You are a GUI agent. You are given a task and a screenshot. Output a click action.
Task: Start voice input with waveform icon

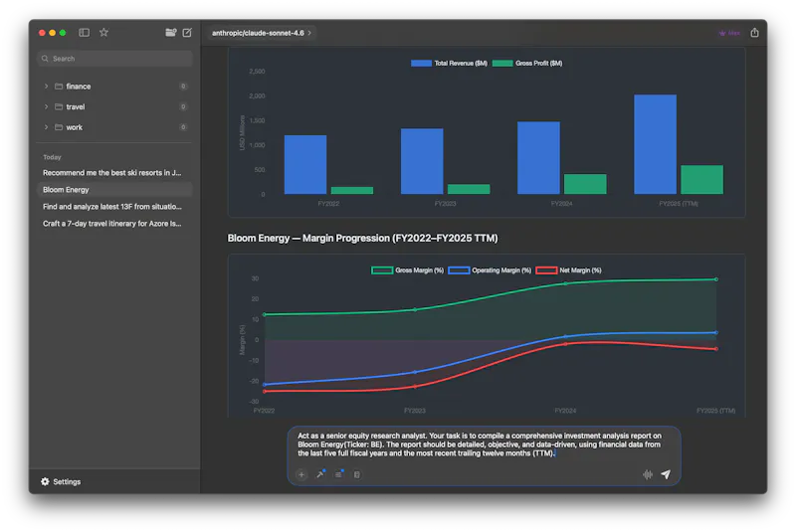point(648,474)
